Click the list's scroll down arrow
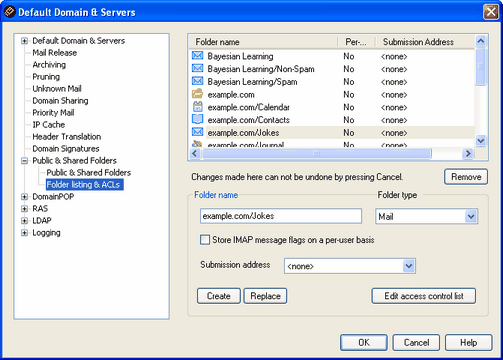Image resolution: width=503 pixels, height=360 pixels. (x=481, y=141)
